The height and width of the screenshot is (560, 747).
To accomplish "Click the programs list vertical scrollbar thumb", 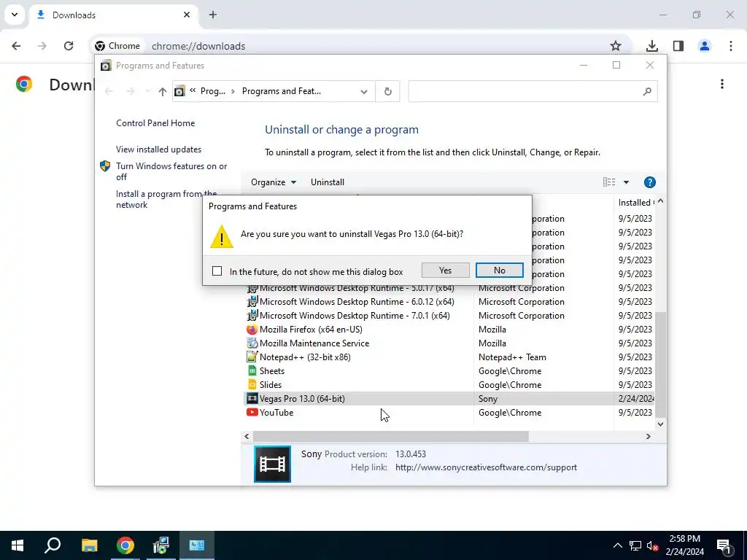I will click(660, 364).
